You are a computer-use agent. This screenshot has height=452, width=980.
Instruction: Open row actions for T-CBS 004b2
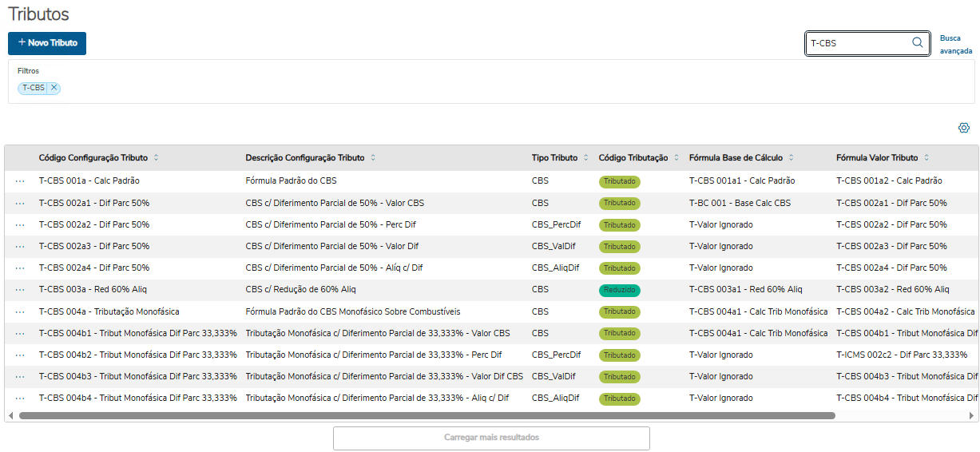20,355
